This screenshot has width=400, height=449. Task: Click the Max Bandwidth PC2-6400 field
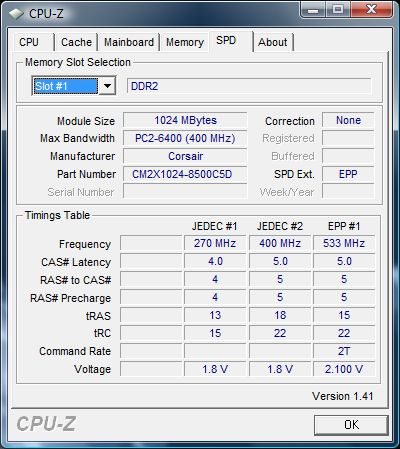pyautogui.click(x=185, y=138)
